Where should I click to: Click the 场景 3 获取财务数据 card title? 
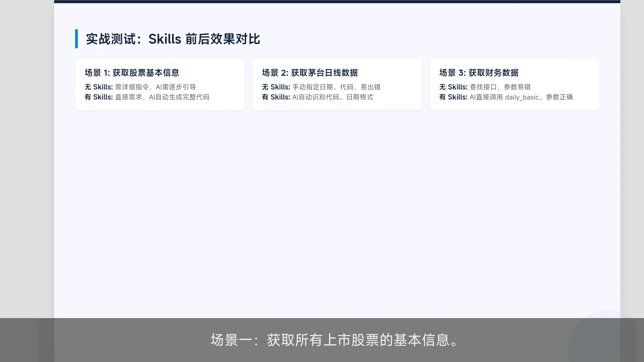(479, 73)
